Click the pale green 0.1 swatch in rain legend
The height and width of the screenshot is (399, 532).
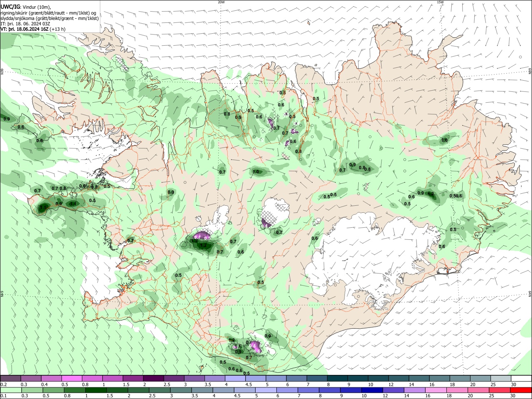[10, 390]
